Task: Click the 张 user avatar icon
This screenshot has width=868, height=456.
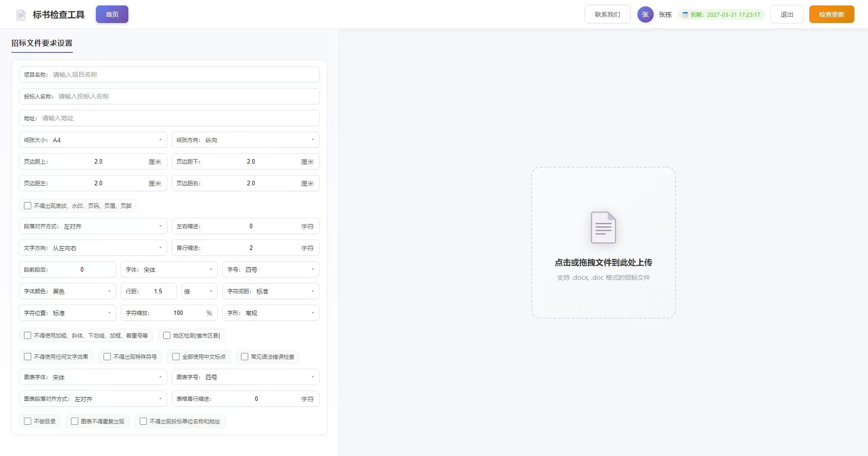Action: 645,14
